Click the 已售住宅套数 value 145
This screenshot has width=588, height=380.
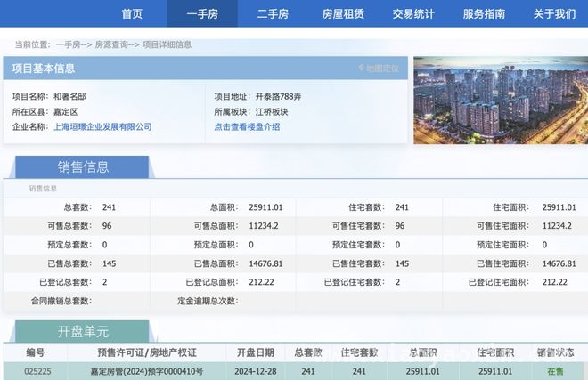point(402,263)
